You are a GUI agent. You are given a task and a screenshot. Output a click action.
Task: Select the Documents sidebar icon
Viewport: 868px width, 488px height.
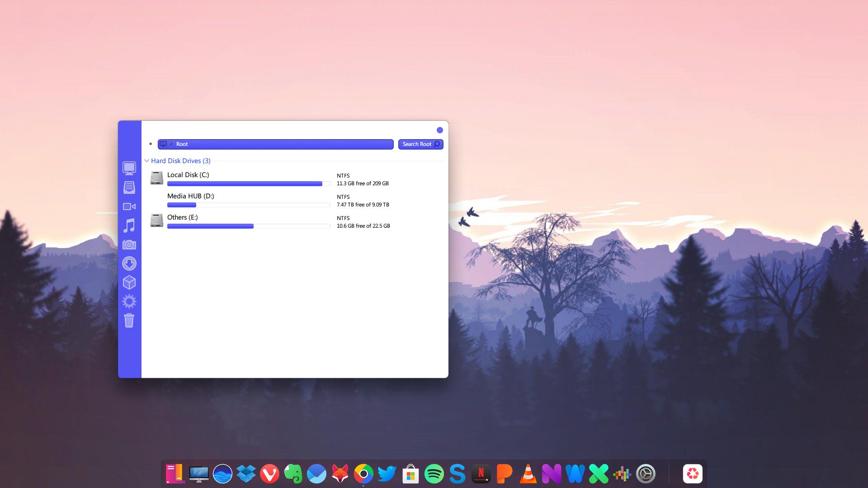[129, 187]
